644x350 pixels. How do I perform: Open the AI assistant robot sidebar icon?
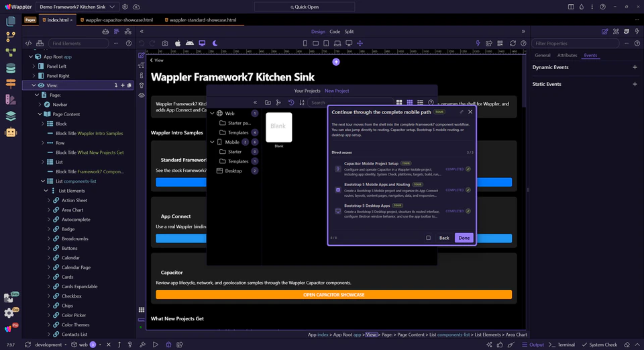click(x=11, y=132)
